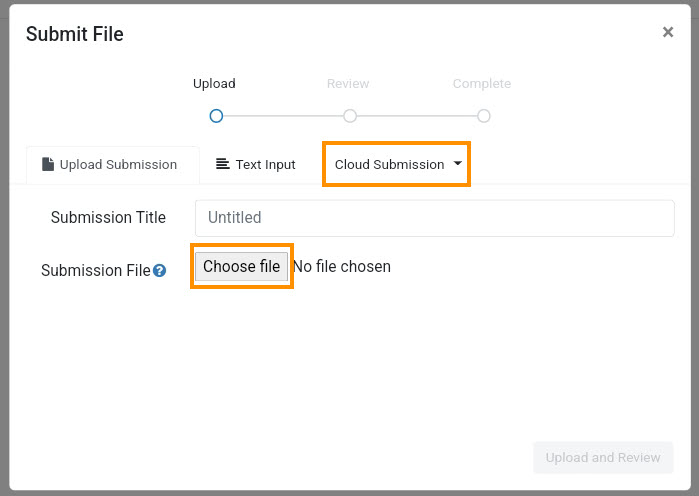Click the Submission Title label
Viewport: 699px width, 496px height.
pyautogui.click(x=108, y=217)
